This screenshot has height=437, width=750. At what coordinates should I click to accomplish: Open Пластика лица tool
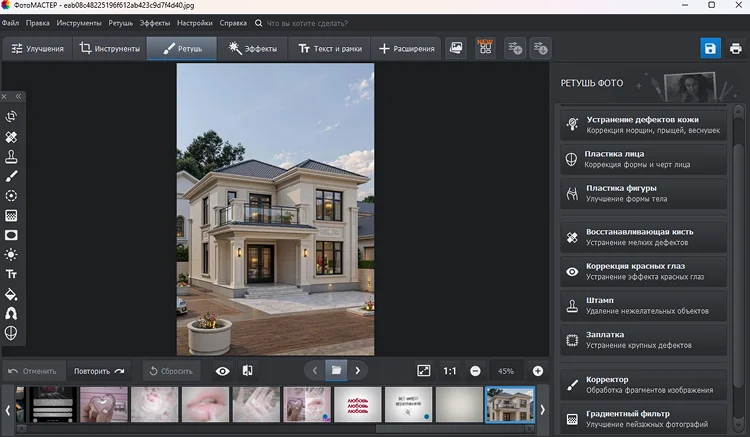coord(643,159)
